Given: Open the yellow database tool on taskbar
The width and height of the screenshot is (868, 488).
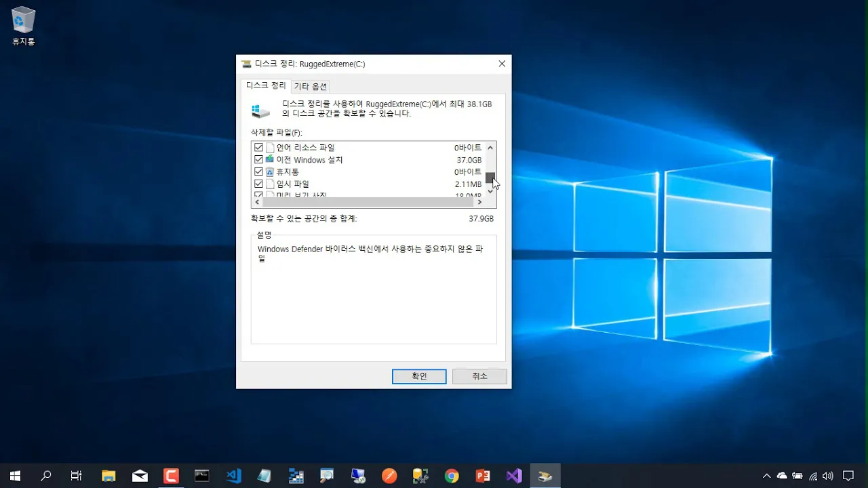Looking at the screenshot, I should 420,476.
